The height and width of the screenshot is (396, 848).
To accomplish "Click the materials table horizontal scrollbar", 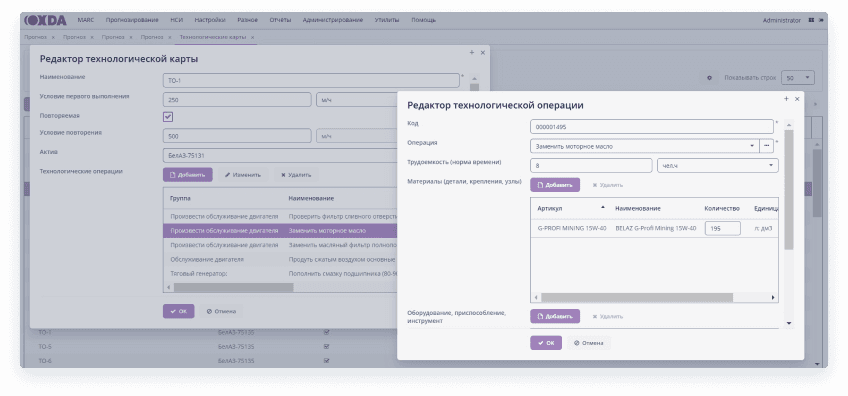I will [x=637, y=298].
